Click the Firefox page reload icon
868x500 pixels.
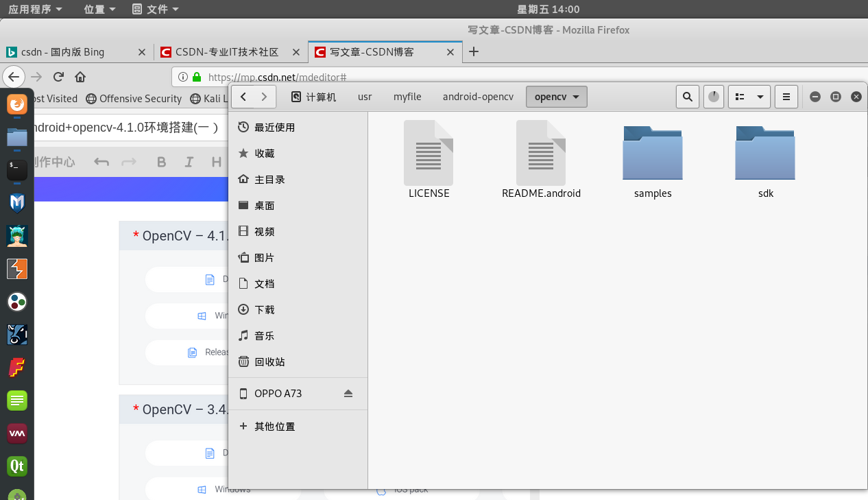click(58, 77)
